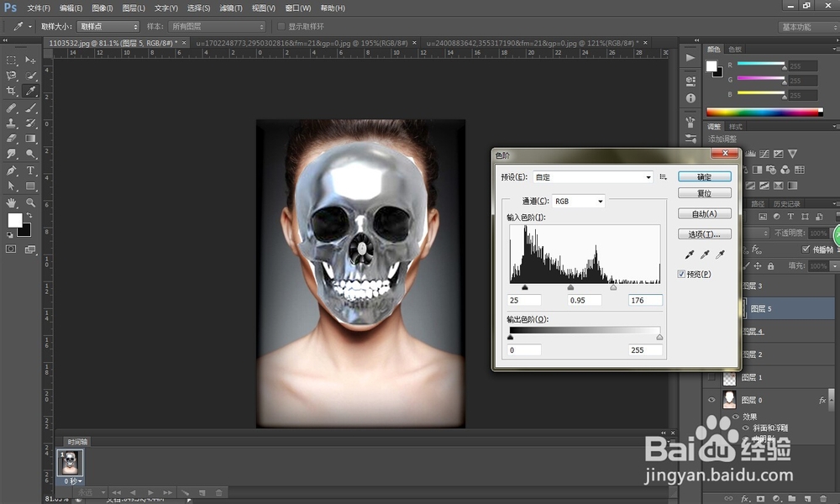
Task: Pick the gray point eyedropper in Levels
Action: (x=705, y=255)
